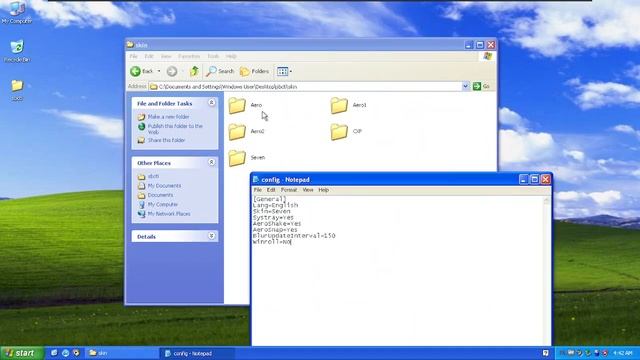The height and width of the screenshot is (360, 640).
Task: Click the [General] line in Notepad
Action: click(x=269, y=199)
